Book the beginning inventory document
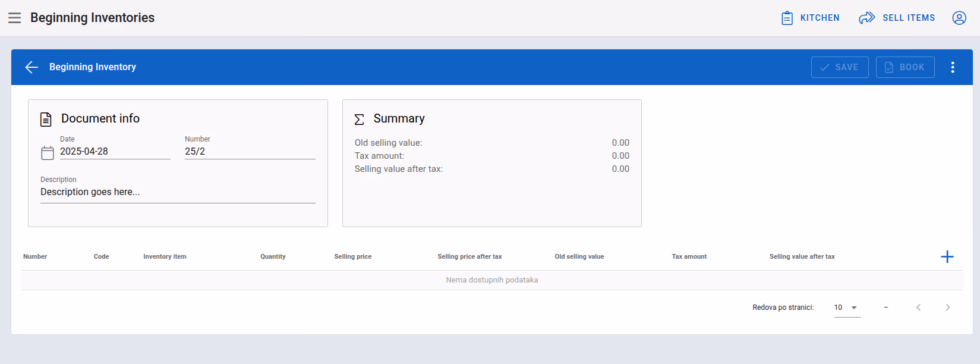 [x=905, y=67]
